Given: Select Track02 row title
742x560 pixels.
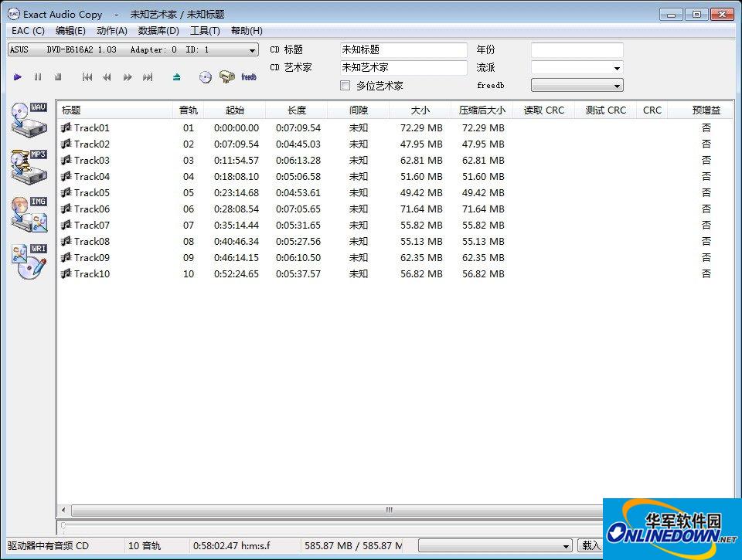Looking at the screenshot, I should click(92, 144).
